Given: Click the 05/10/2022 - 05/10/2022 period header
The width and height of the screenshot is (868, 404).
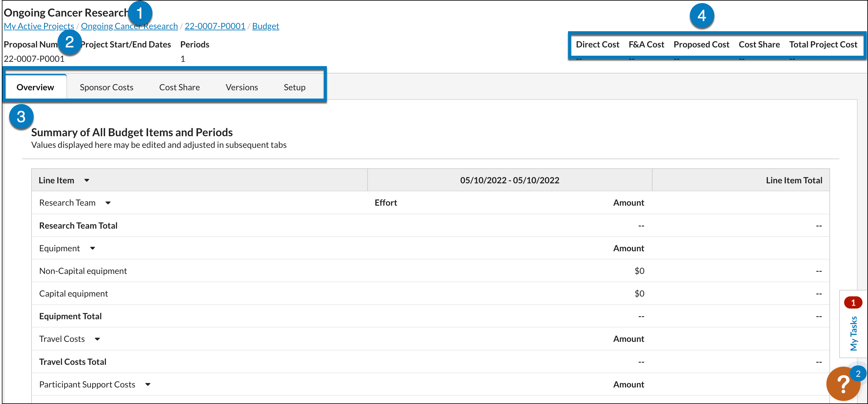Looking at the screenshot, I should (x=510, y=180).
